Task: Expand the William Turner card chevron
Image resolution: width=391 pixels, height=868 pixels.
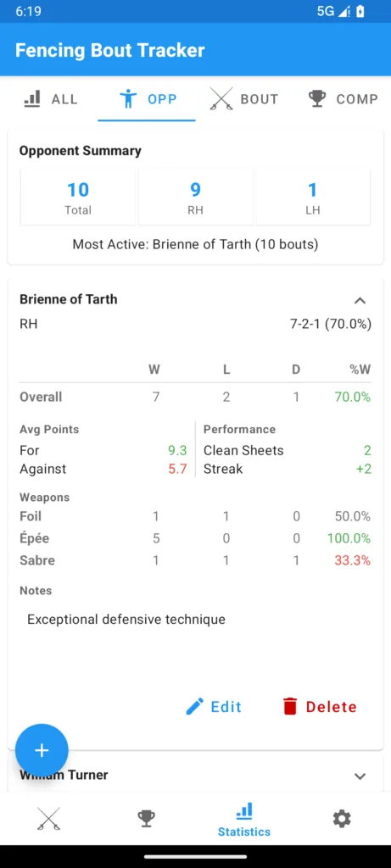Action: click(x=360, y=776)
